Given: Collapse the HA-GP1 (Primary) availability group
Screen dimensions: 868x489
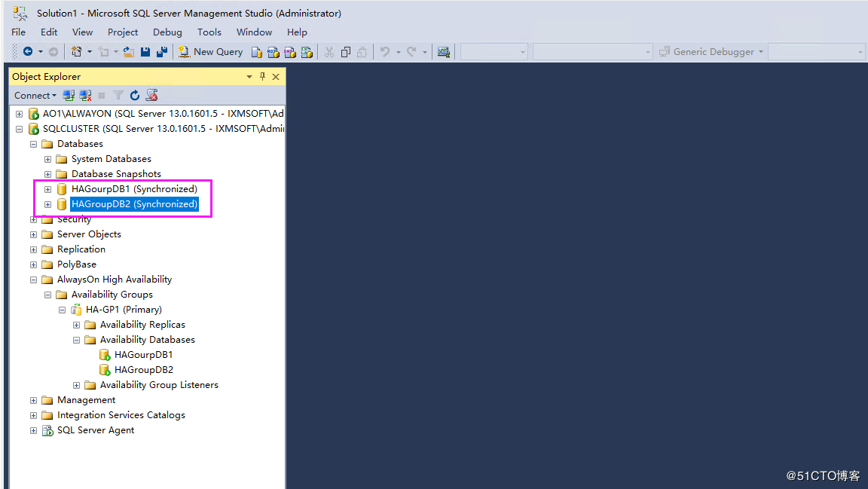Looking at the screenshot, I should [x=62, y=309].
